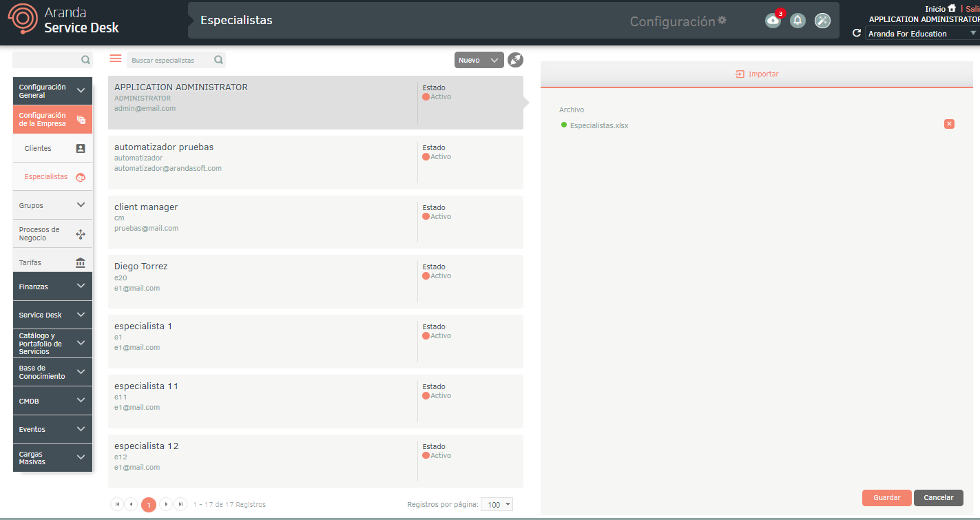Go to first page of records

[117, 505]
